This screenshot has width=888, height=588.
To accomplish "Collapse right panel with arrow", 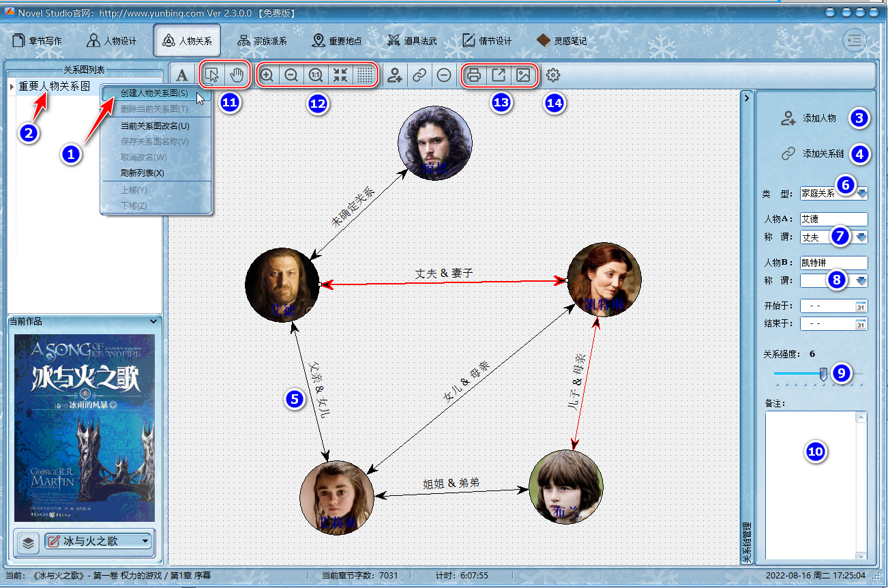I will click(x=746, y=98).
